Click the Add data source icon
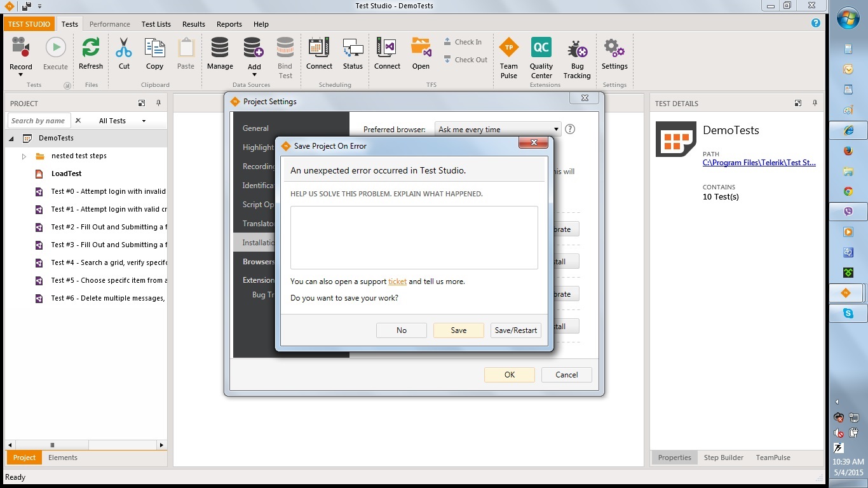The height and width of the screenshot is (488, 868). point(254,48)
